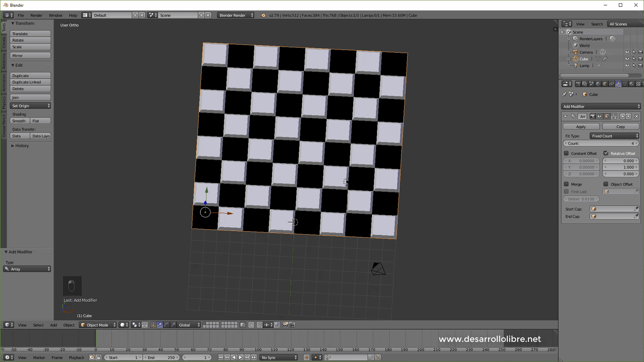The image size is (644, 362).
Task: Click the pin icon in properties context
Action: pos(564,94)
